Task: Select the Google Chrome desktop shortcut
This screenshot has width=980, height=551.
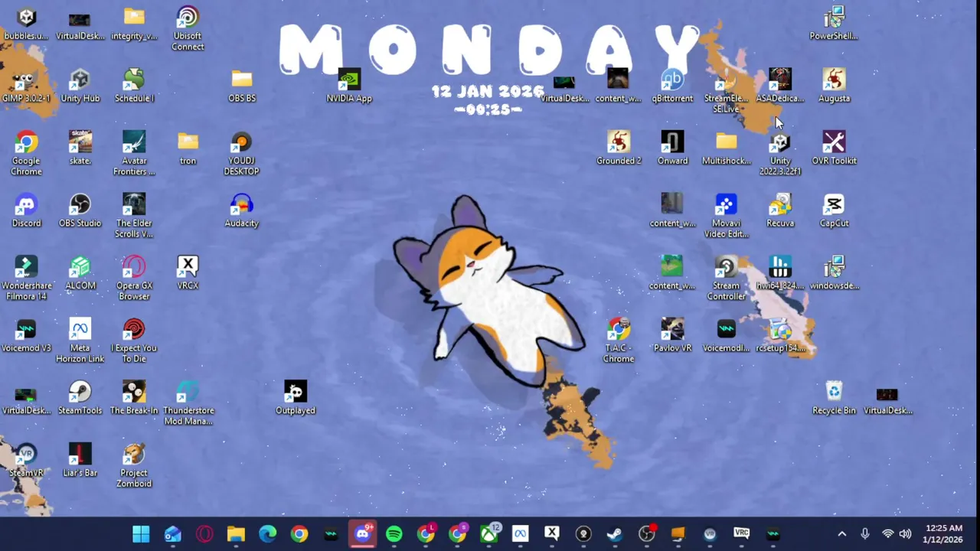Action: point(26,153)
